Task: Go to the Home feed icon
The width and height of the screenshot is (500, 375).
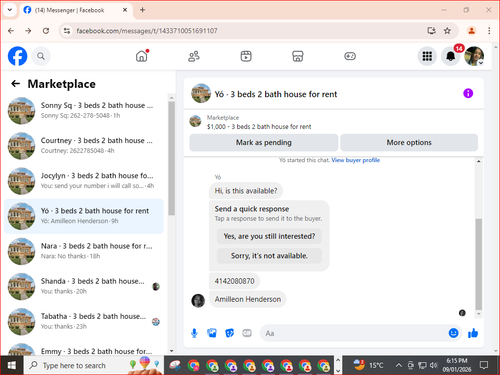Action: [x=142, y=56]
